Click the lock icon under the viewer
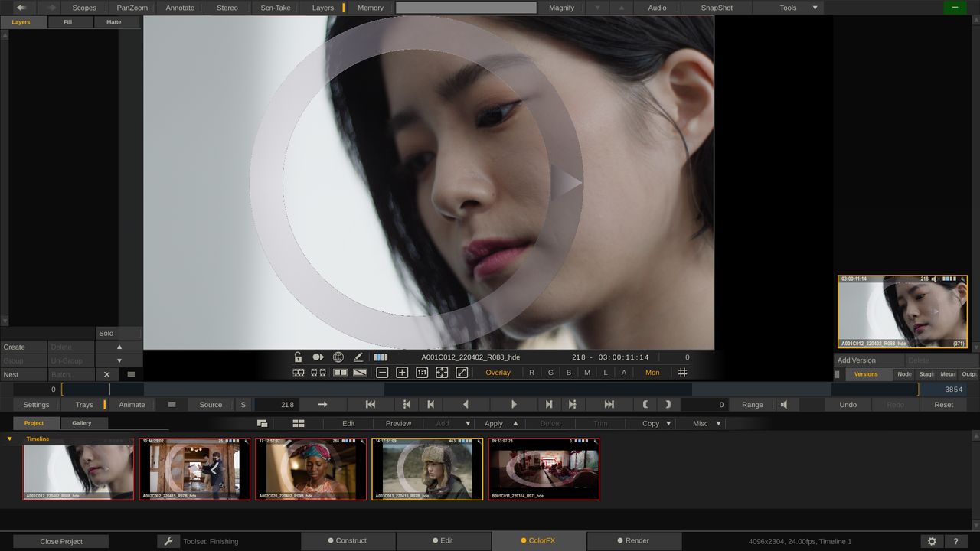 click(x=298, y=357)
